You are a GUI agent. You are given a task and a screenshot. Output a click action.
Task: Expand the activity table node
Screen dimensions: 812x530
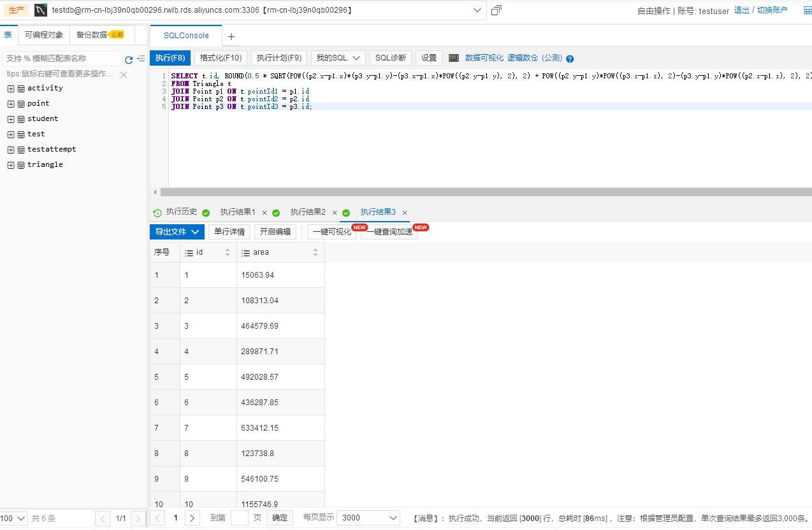tap(11, 89)
